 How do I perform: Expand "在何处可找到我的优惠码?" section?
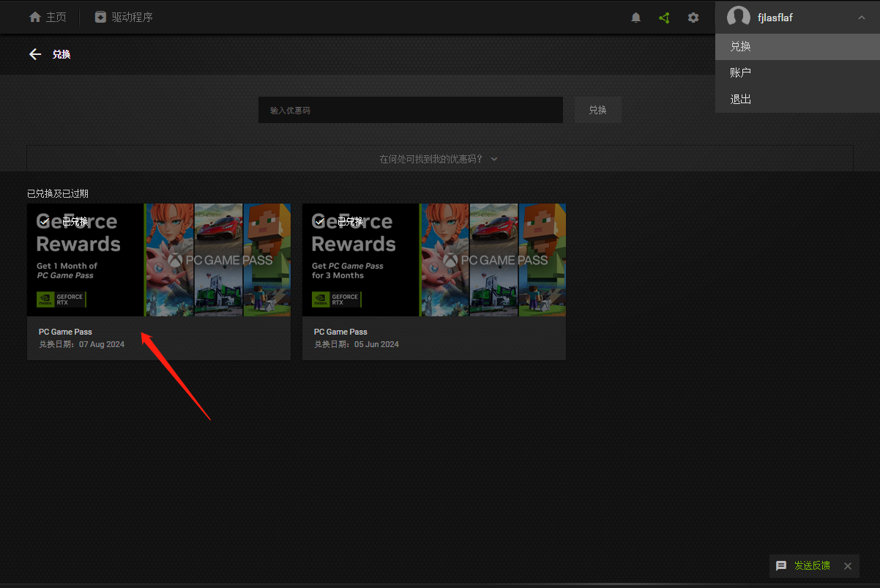tap(439, 159)
